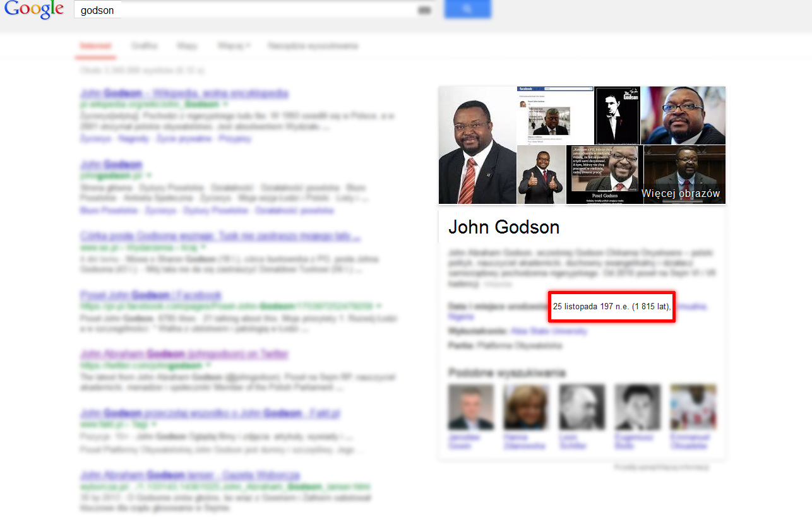Open the Córka posła Godsona wyznaje result

tap(220, 237)
